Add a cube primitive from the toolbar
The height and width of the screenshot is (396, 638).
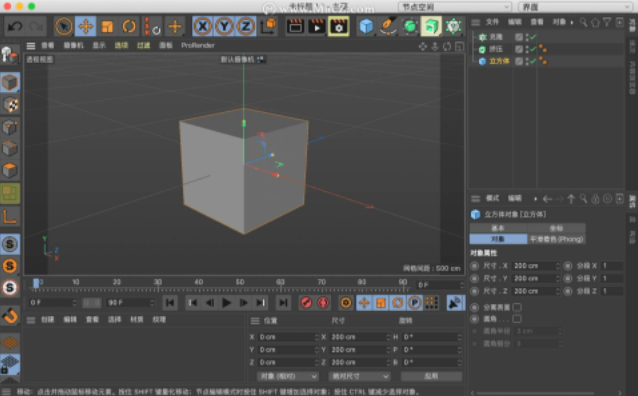pyautogui.click(x=366, y=27)
